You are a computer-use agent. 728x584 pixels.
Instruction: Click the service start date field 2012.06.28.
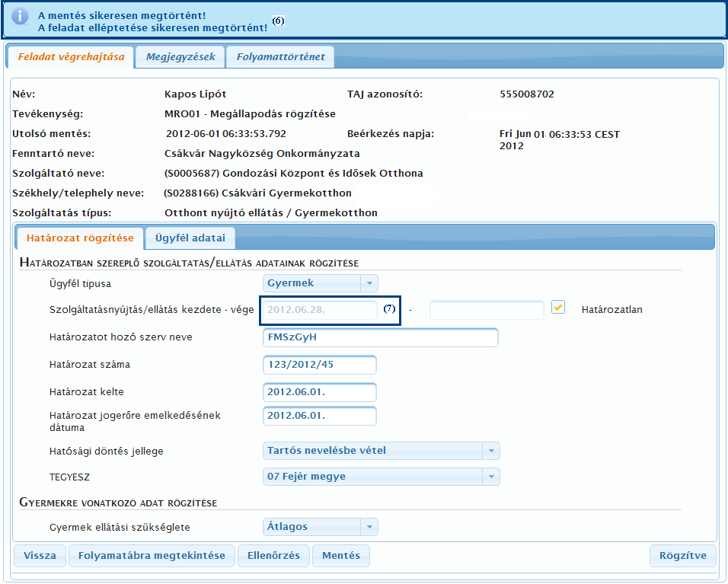[x=320, y=310]
